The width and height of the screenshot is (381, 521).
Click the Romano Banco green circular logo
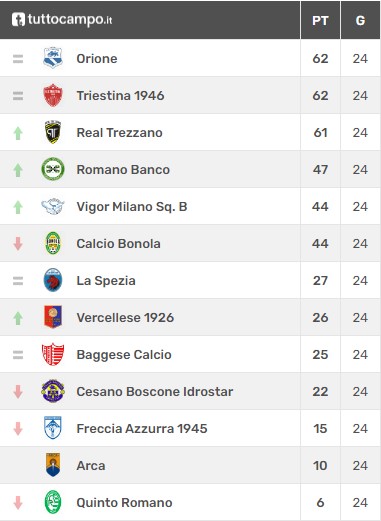tap(53, 169)
